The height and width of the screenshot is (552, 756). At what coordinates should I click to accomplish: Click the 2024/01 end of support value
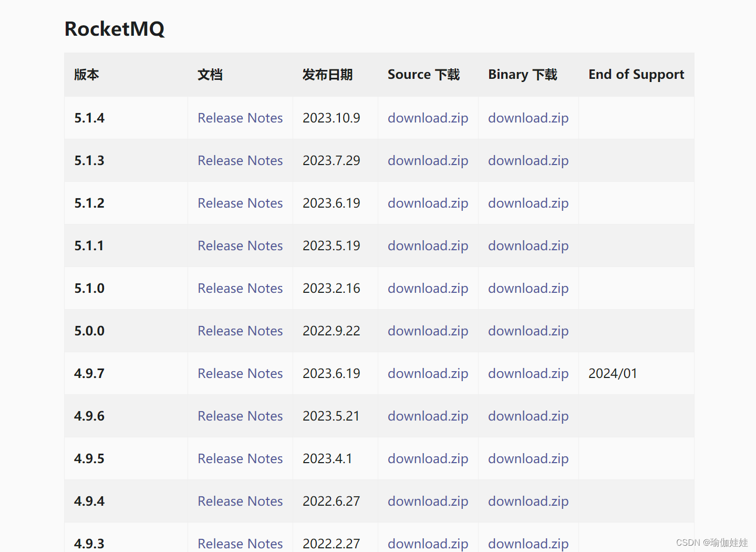point(613,373)
